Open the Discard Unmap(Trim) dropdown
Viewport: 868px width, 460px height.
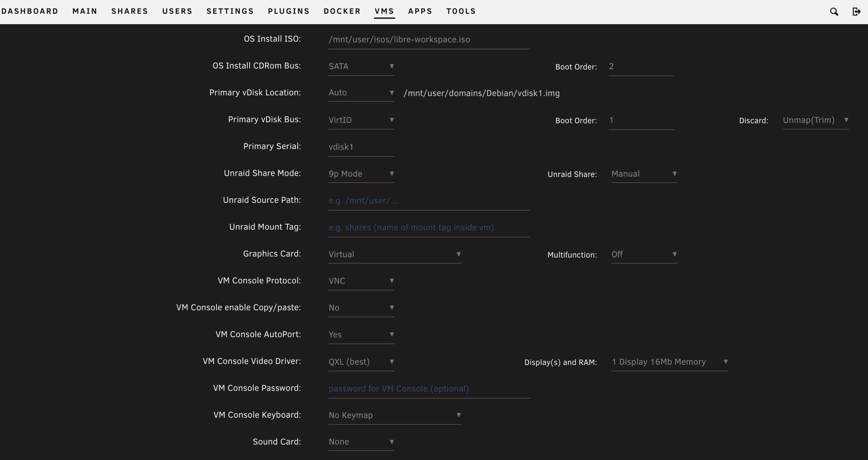[x=815, y=120]
